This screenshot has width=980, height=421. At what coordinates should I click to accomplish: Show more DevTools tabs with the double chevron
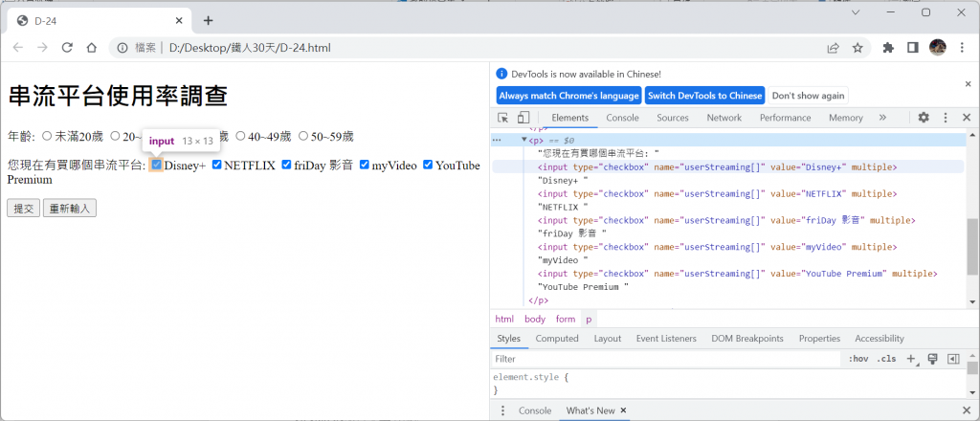(882, 118)
